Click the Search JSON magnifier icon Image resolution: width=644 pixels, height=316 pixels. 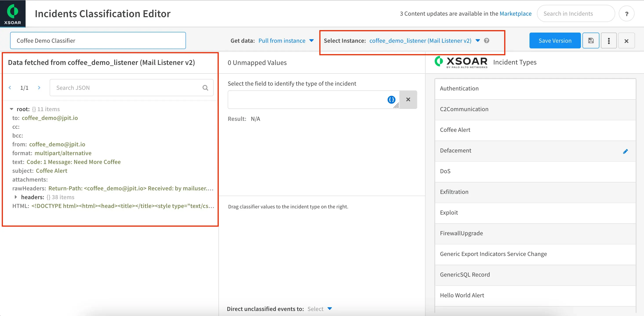[205, 88]
